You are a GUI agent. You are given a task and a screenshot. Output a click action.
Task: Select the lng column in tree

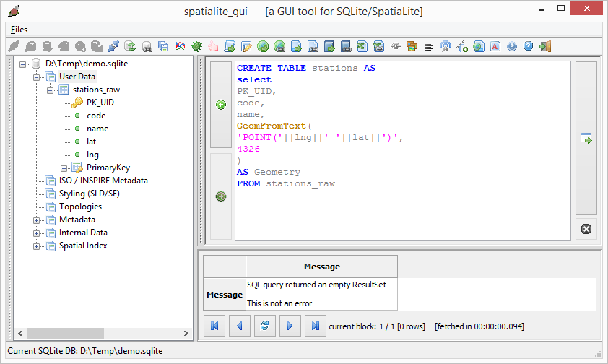coord(92,155)
